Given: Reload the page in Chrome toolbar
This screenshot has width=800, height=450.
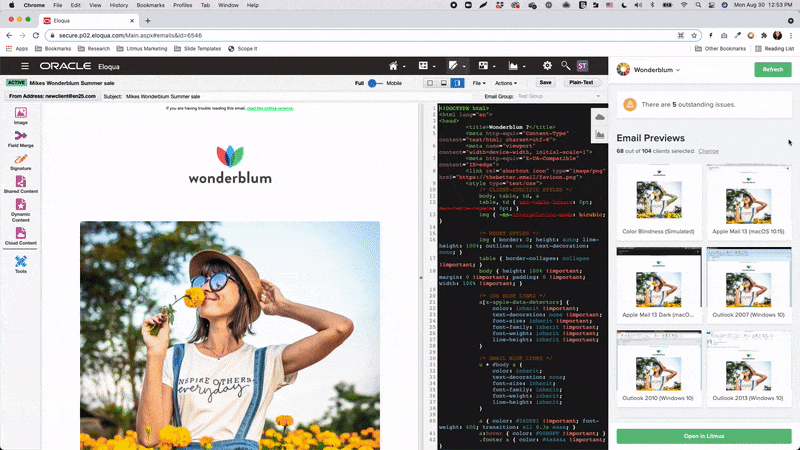Looking at the screenshot, I should (x=36, y=35).
